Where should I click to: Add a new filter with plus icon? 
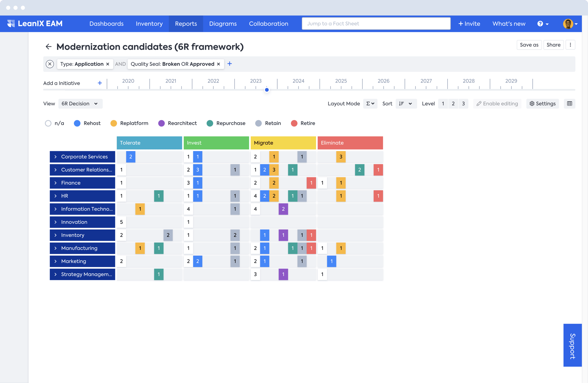pos(230,64)
